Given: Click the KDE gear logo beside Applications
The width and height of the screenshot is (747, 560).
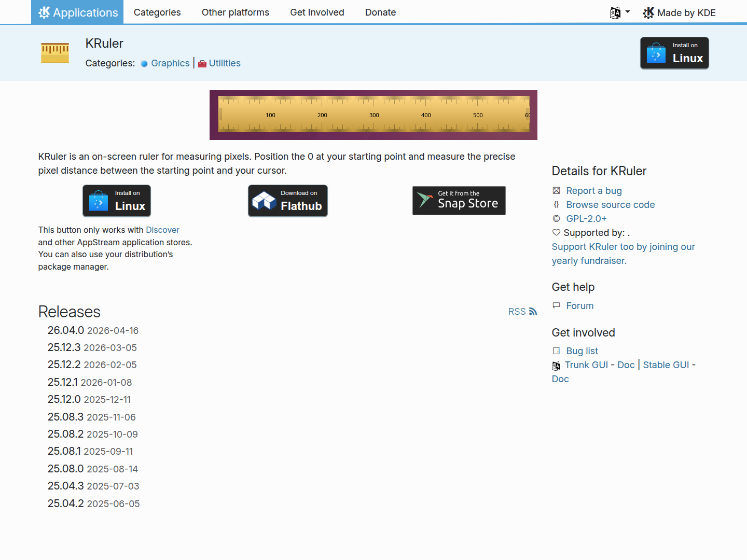Looking at the screenshot, I should pos(44,12).
